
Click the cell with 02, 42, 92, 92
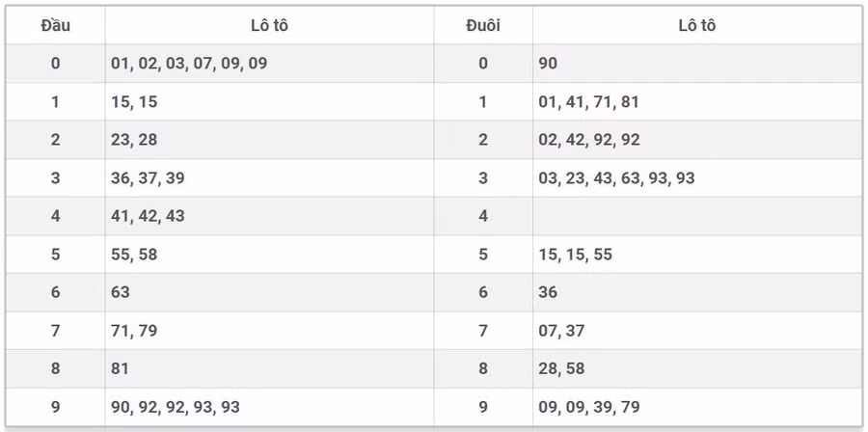588,140
